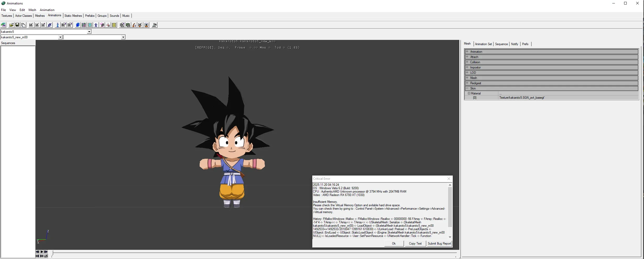This screenshot has width=644, height=259.
Task: Open the View menu
Action: pyautogui.click(x=13, y=10)
